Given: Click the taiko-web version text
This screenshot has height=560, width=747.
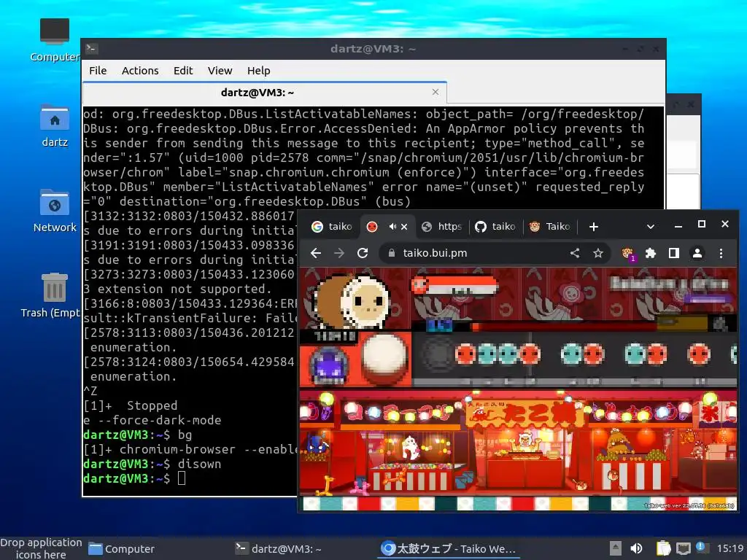Looking at the screenshot, I should [689, 506].
